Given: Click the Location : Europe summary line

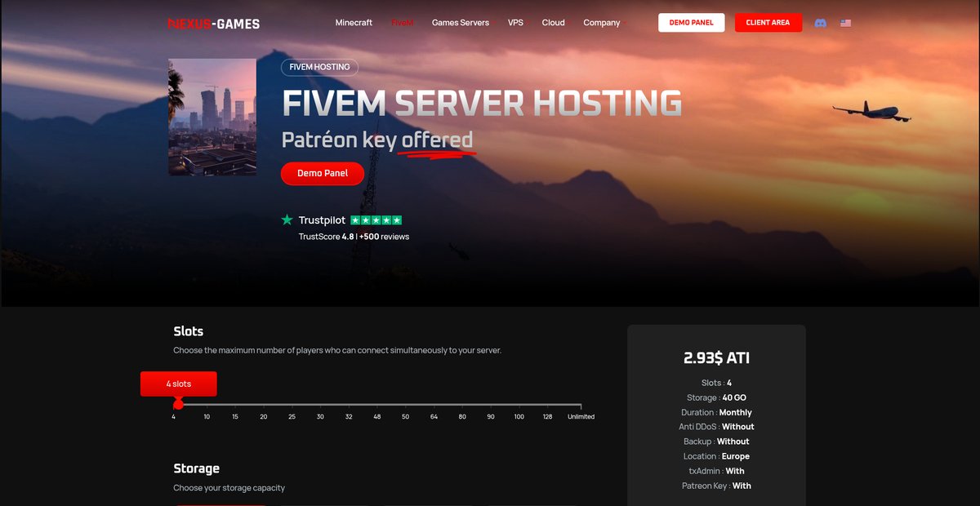Looking at the screenshot, I should click(x=716, y=456).
